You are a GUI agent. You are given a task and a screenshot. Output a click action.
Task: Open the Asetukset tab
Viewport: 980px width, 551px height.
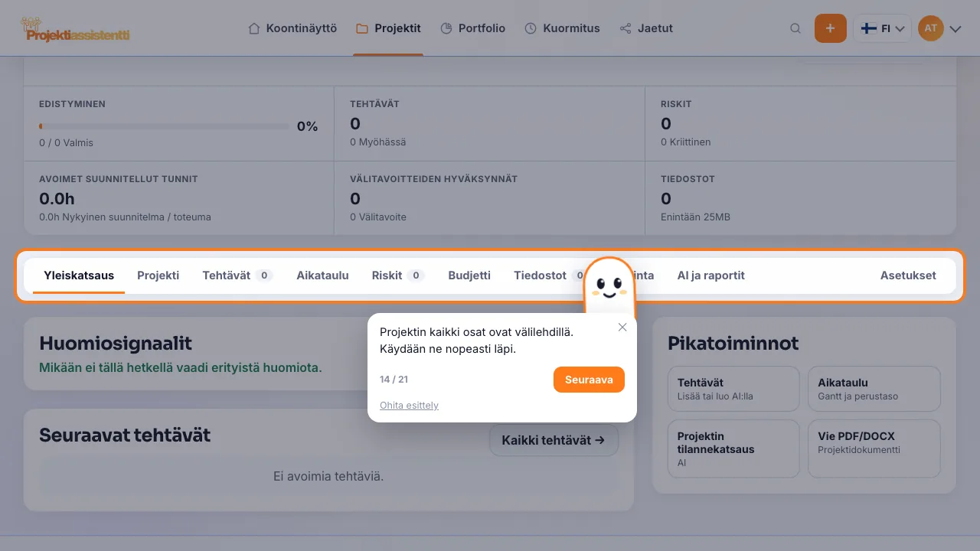[908, 275]
